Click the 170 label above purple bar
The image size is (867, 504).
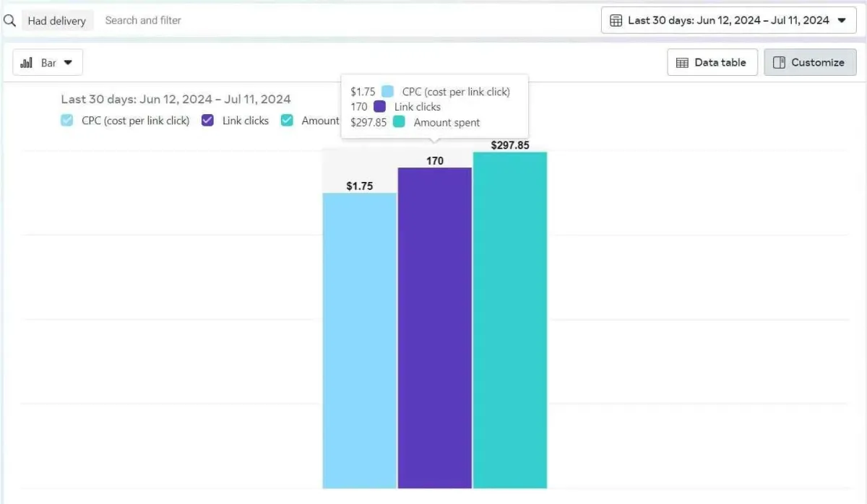[x=435, y=161]
